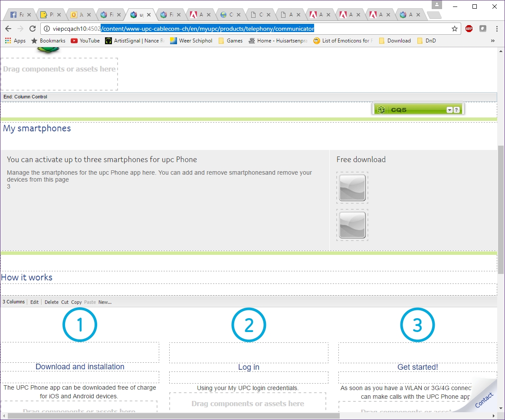Open the Download bookmark folder
This screenshot has width=505, height=420.
(x=395, y=41)
